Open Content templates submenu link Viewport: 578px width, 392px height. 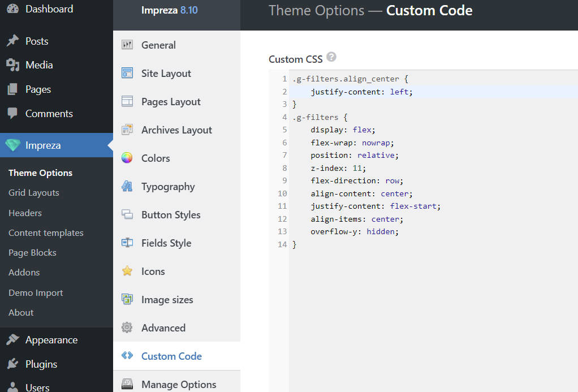pos(46,232)
